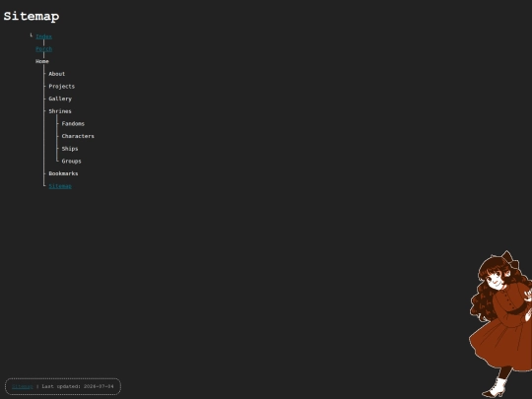Click the Sitemap page heading
The height and width of the screenshot is (399, 532).
click(x=32, y=16)
